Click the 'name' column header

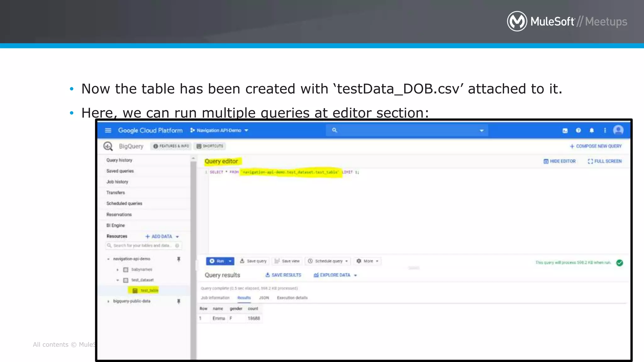point(218,309)
